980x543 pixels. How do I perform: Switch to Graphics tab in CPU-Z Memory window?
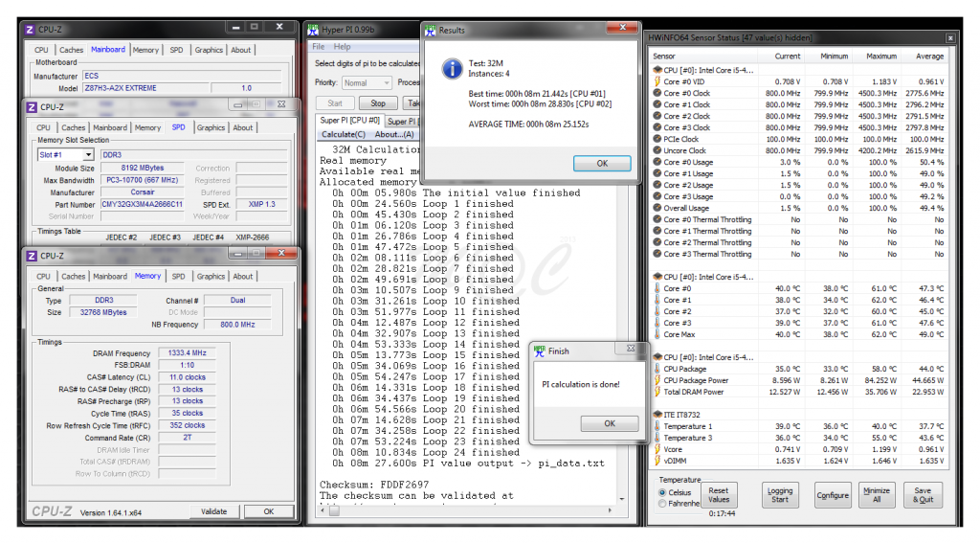(x=211, y=276)
